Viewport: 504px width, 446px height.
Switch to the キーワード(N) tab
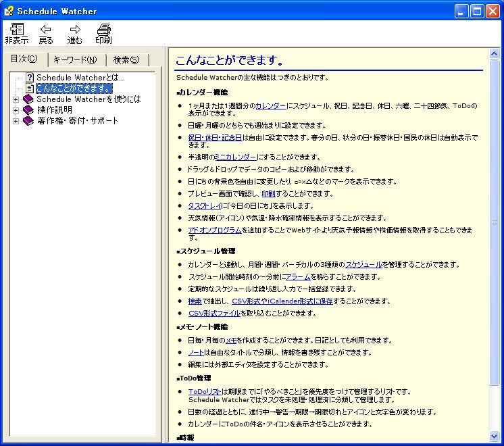(75, 60)
